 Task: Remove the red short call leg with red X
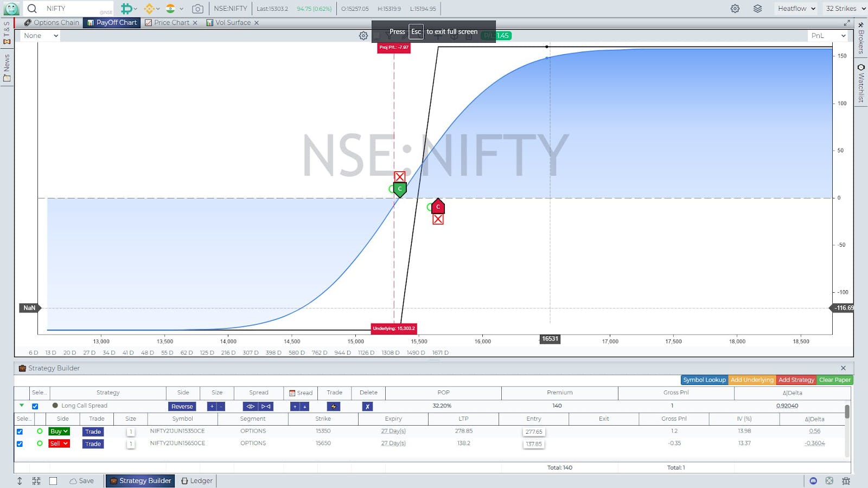pyautogui.click(x=438, y=219)
